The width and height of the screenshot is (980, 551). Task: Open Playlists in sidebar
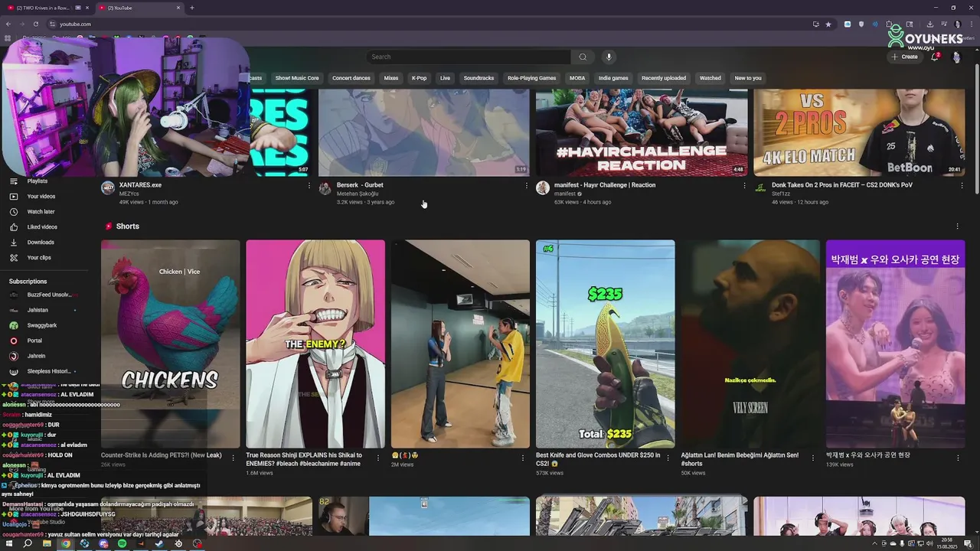[x=38, y=181]
